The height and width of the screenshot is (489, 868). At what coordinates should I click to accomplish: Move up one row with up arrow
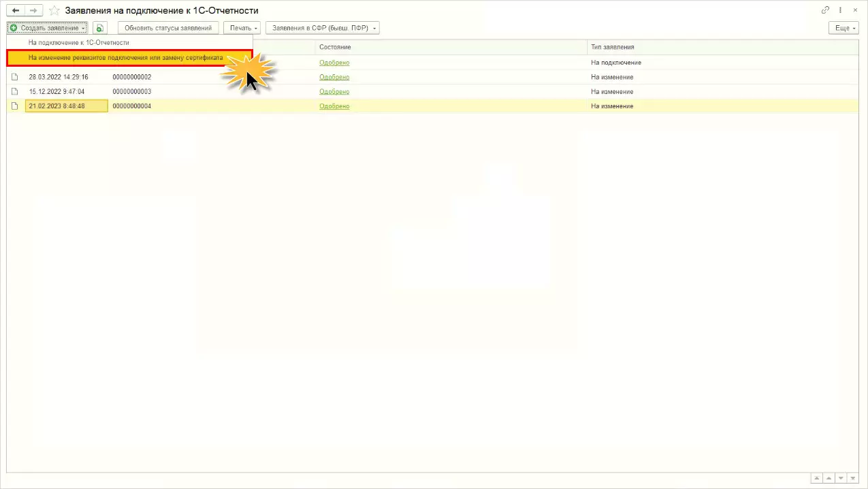pyautogui.click(x=829, y=478)
